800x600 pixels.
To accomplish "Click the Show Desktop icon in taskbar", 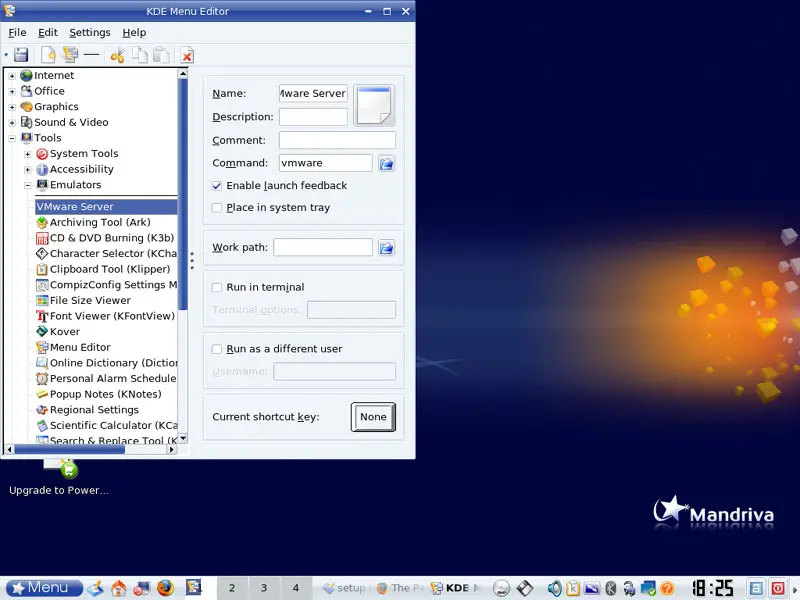I will [x=95, y=588].
